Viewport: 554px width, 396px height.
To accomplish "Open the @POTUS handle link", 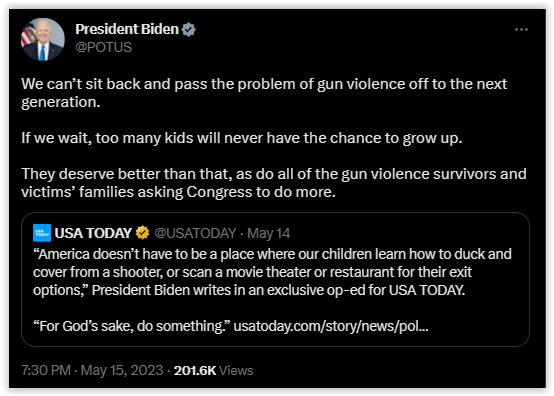I will click(104, 47).
